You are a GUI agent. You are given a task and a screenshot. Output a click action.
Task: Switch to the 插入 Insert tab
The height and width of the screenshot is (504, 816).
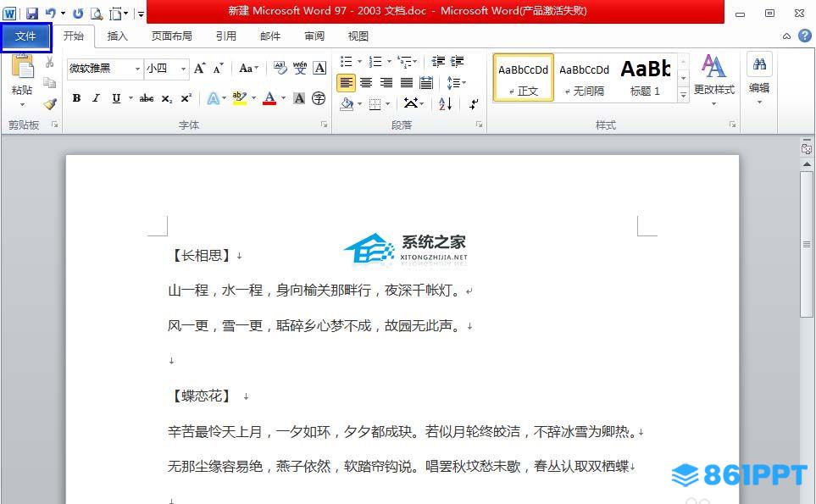(117, 36)
